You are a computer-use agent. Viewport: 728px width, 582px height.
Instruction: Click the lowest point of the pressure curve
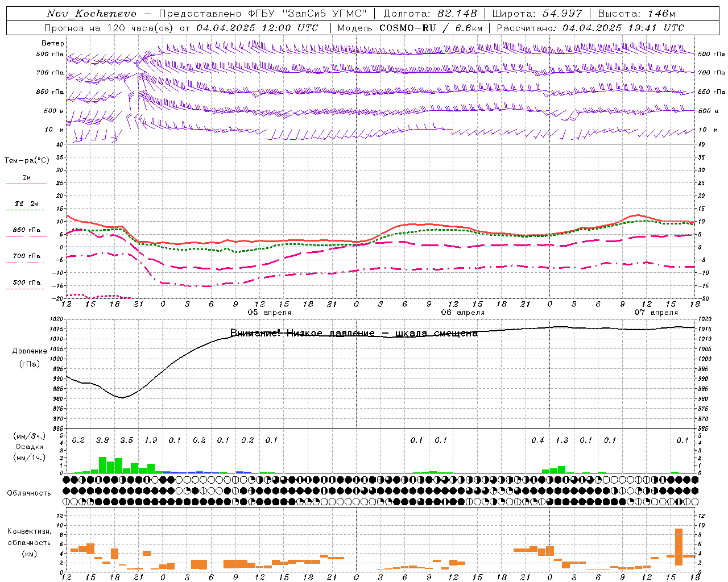tap(122, 397)
